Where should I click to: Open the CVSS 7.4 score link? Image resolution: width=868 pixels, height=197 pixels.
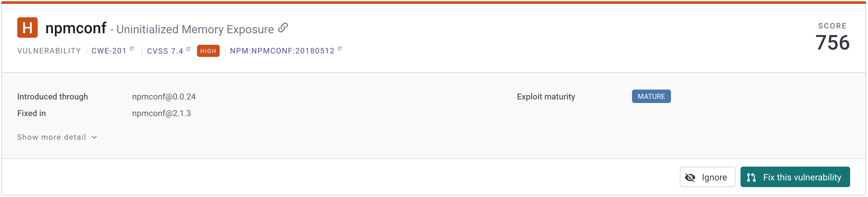point(165,51)
